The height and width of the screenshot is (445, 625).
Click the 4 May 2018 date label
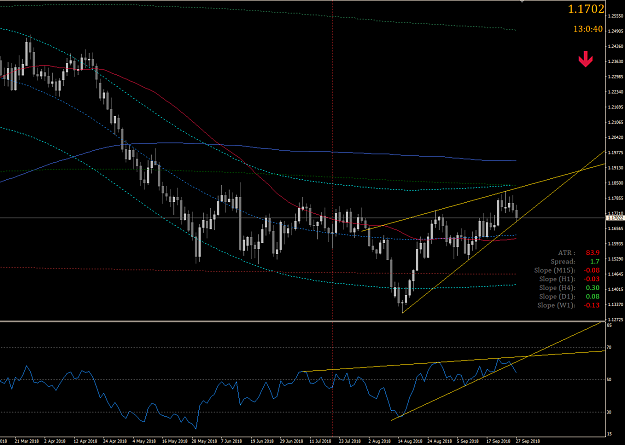coord(145,441)
